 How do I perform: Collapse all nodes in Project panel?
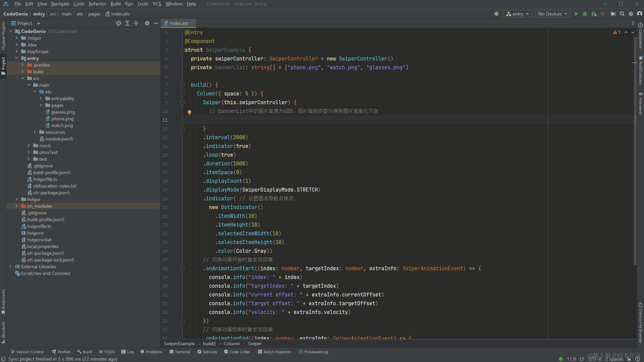136,23
